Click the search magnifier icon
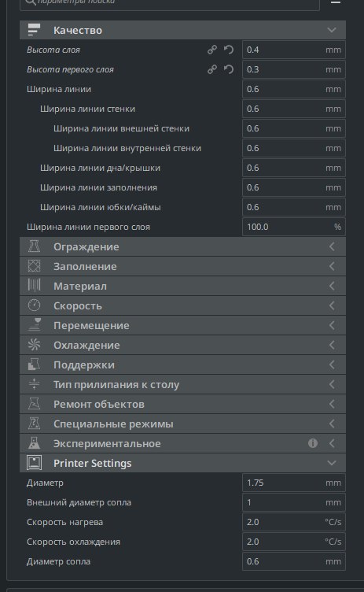 30,2
